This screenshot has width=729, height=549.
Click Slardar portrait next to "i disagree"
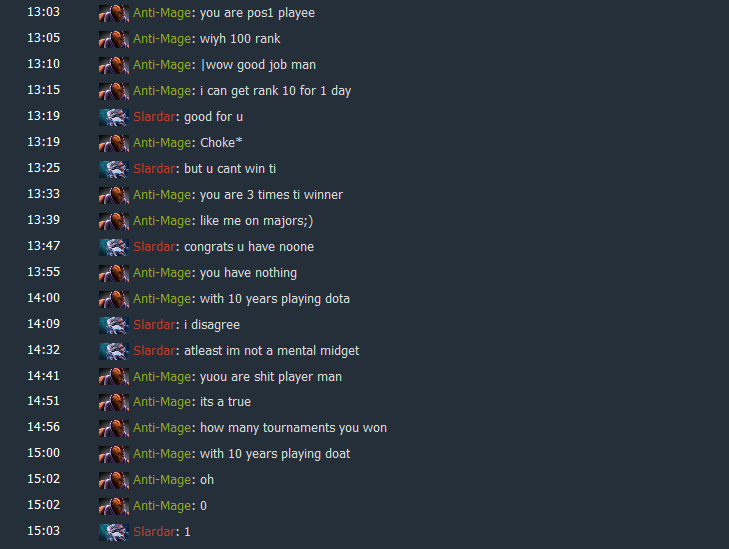click(114, 325)
